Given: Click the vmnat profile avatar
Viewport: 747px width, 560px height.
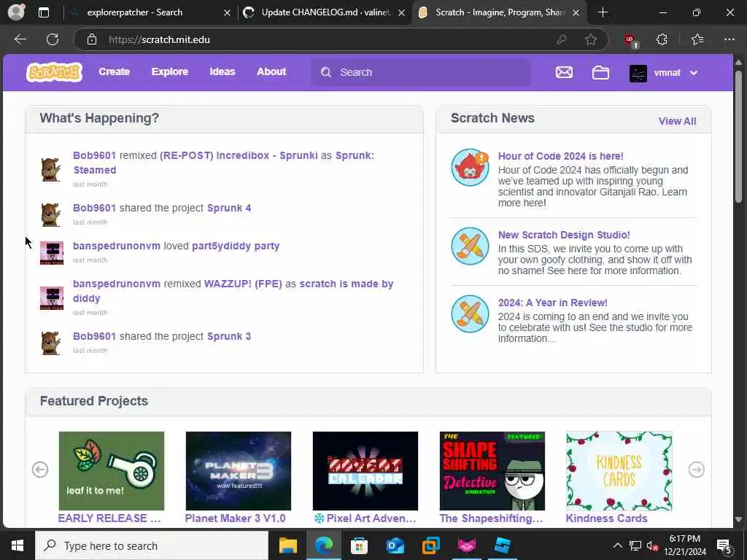Looking at the screenshot, I should coord(638,73).
